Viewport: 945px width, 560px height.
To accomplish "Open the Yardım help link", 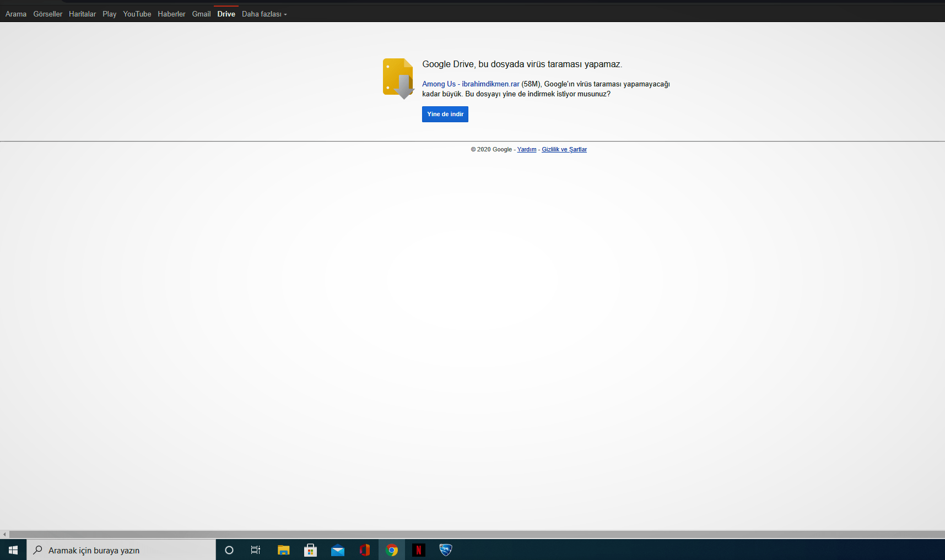I will (x=527, y=149).
